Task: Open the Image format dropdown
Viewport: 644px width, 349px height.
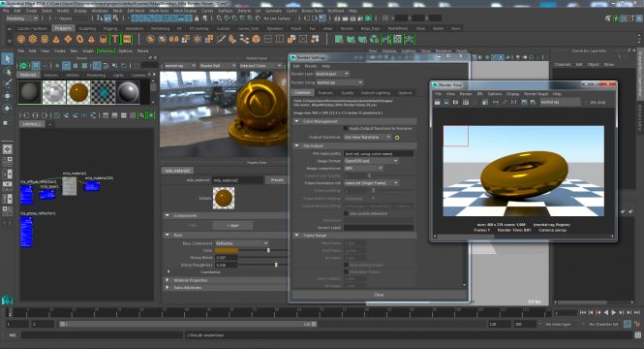Action: point(371,161)
